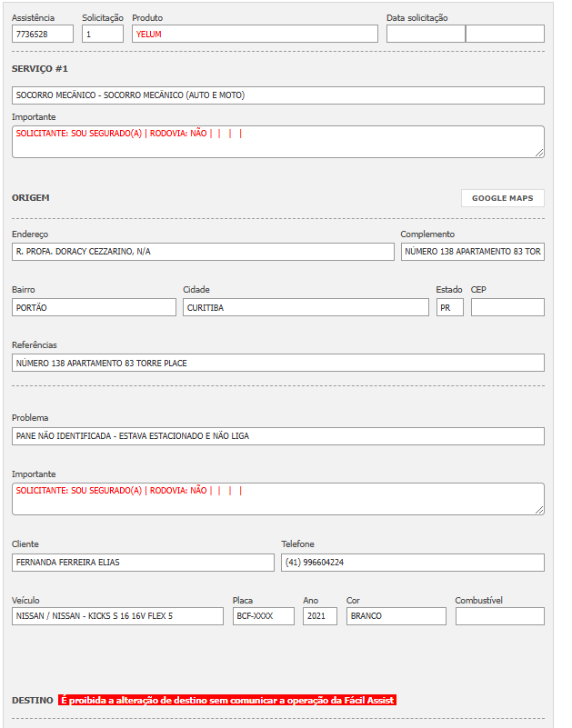Click the Produto field showing YELUM
The height and width of the screenshot is (728, 572).
click(x=254, y=34)
